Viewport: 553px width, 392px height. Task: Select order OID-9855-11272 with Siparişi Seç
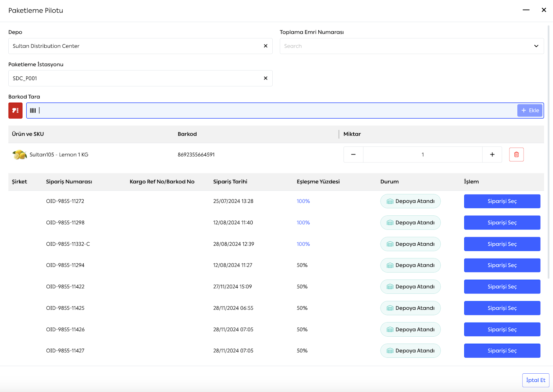(x=502, y=201)
